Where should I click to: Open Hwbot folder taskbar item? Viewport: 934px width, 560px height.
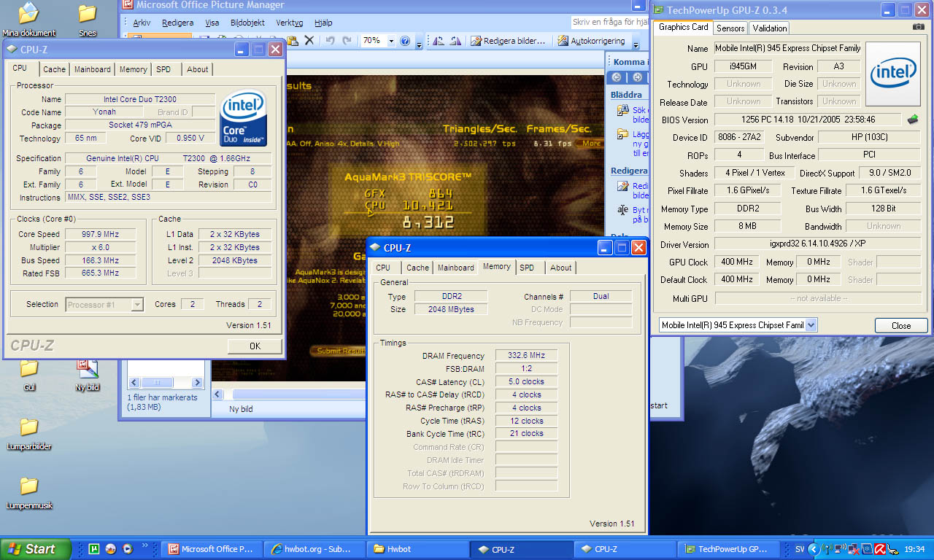pos(417,549)
